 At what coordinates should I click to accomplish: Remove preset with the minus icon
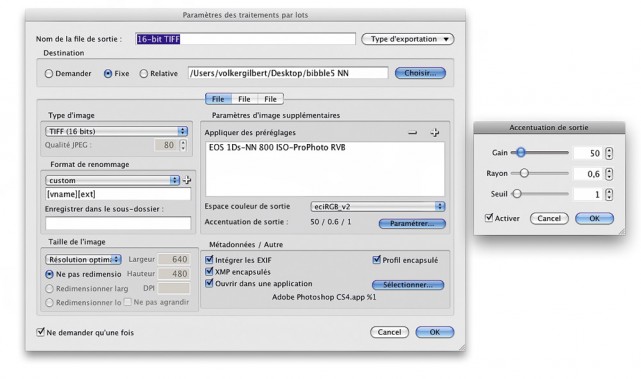(x=412, y=132)
